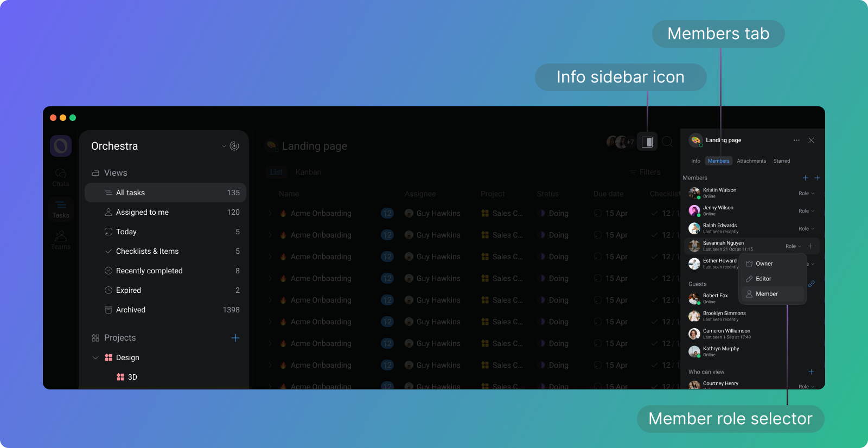Toggle the info sidebar panel icon
This screenshot has width=868, height=448.
point(647,142)
